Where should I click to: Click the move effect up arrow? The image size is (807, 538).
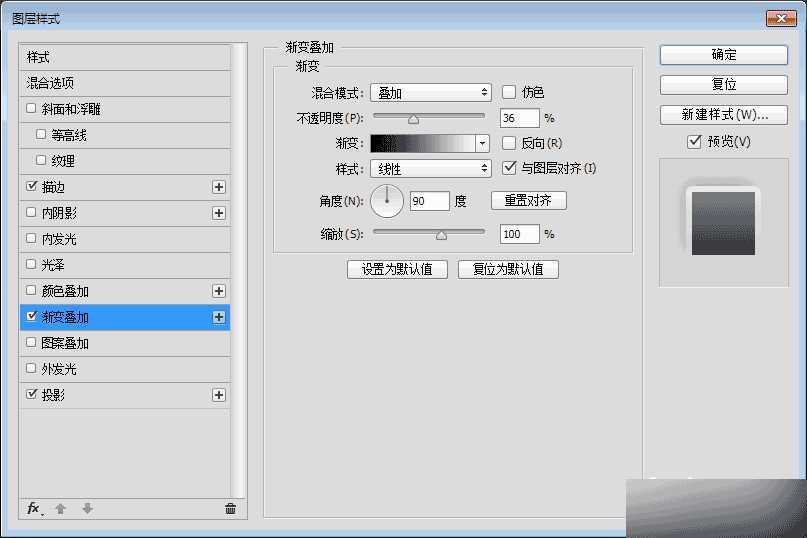click(x=61, y=509)
